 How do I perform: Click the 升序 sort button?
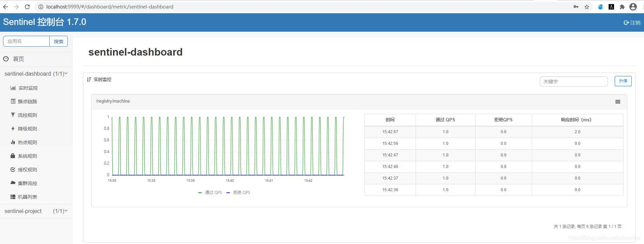click(623, 81)
